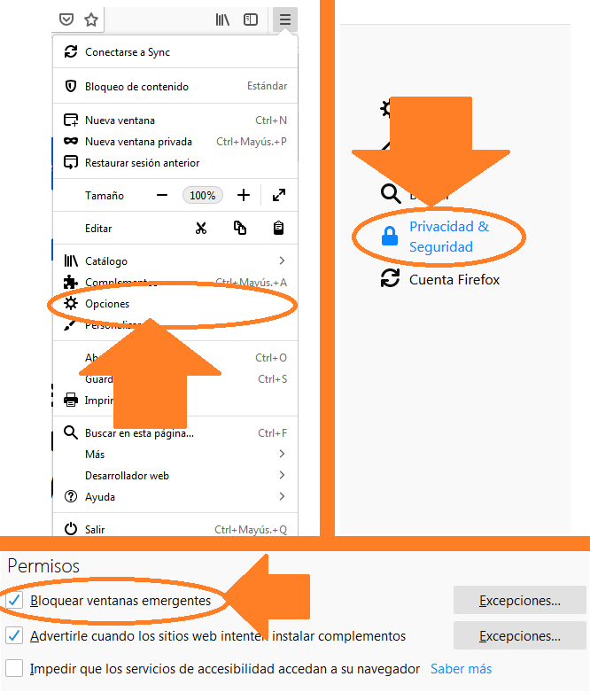This screenshot has height=700, width=590.
Task: Click the Pocket save icon
Action: (66, 19)
